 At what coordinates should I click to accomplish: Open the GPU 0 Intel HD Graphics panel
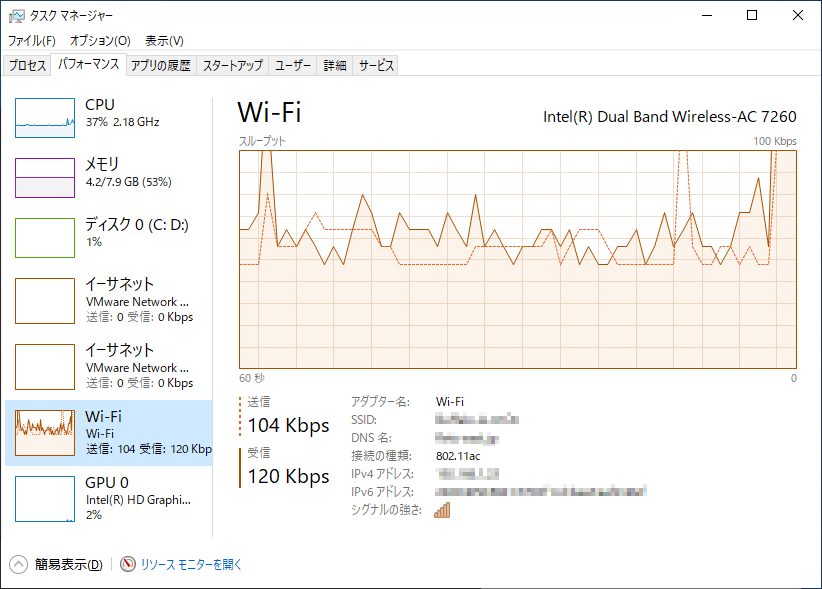(x=45, y=498)
